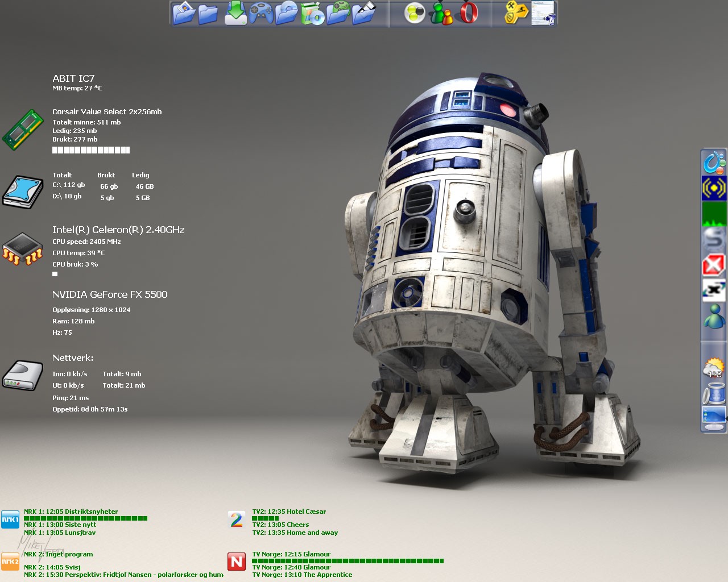728x582 pixels.
Task: Open the weather widget showing 1°C
Action: click(x=714, y=368)
